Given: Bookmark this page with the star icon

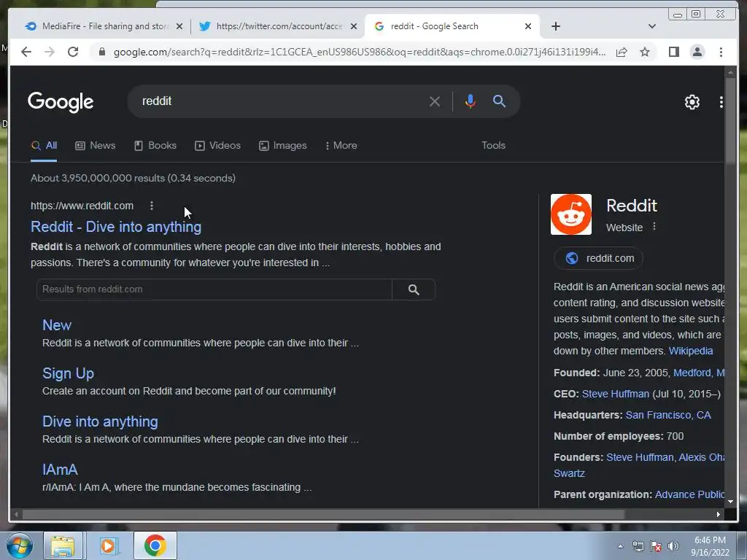Looking at the screenshot, I should point(645,52).
